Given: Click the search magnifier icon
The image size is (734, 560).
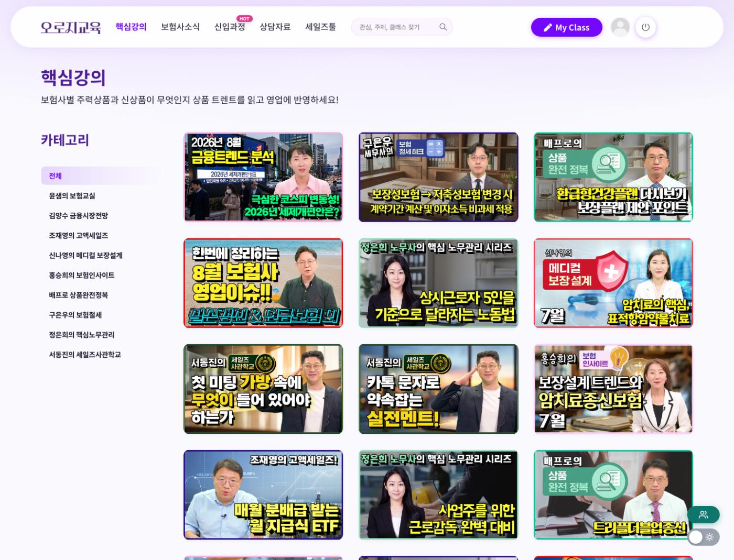Looking at the screenshot, I should coord(443,27).
